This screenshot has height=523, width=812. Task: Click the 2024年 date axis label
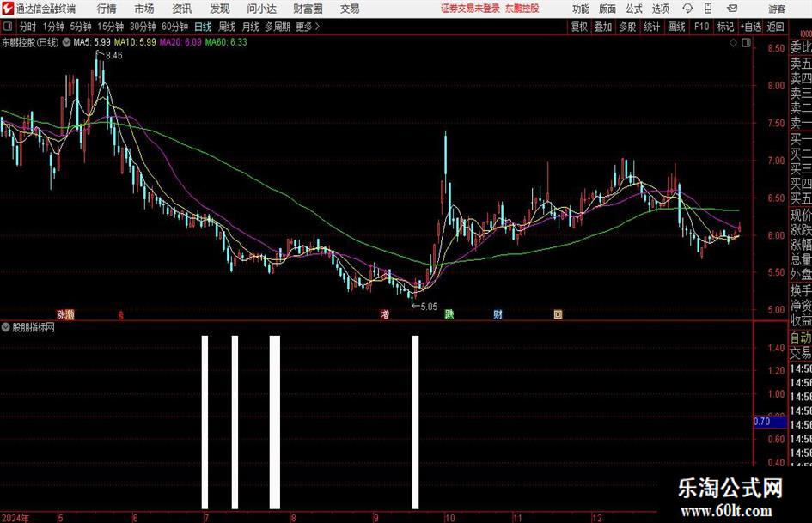coord(15,518)
